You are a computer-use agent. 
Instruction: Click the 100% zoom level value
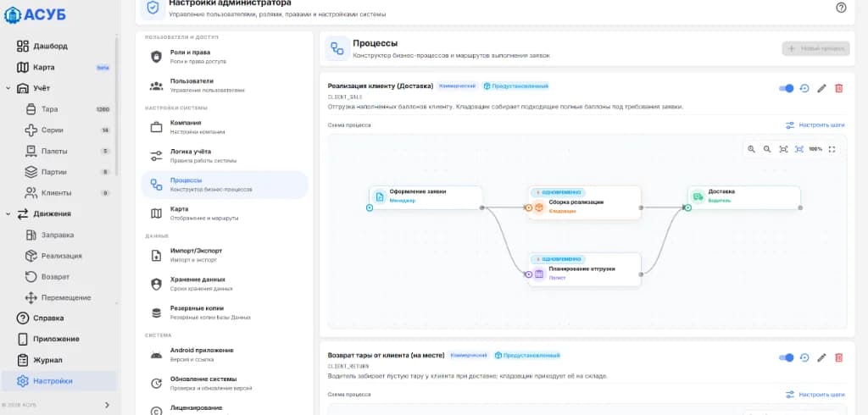point(815,149)
